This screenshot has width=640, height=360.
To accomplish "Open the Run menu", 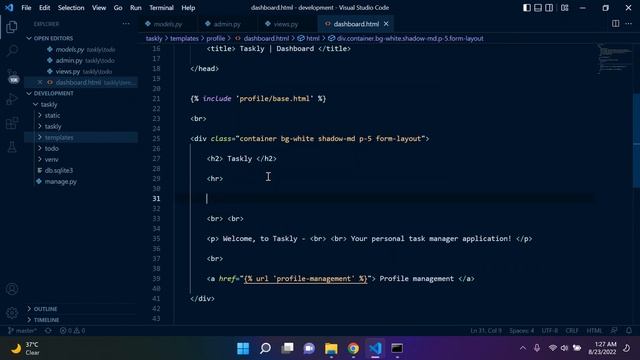I will tap(136, 8).
